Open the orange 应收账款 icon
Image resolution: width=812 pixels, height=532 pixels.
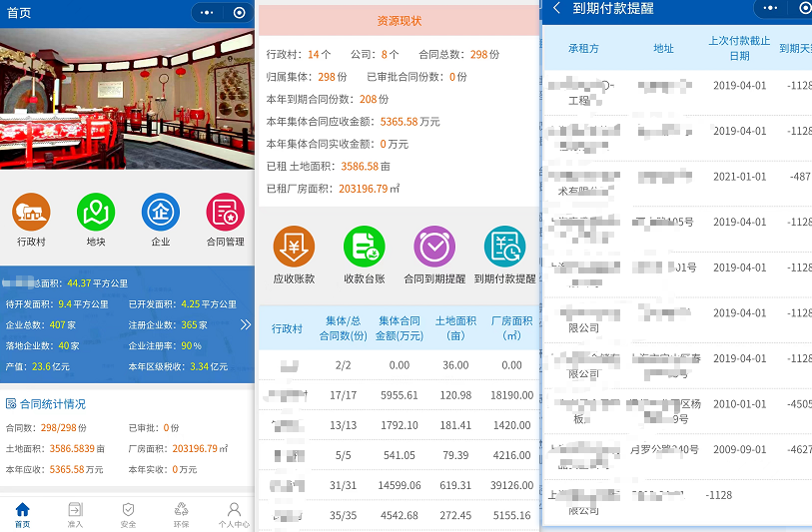(294, 247)
